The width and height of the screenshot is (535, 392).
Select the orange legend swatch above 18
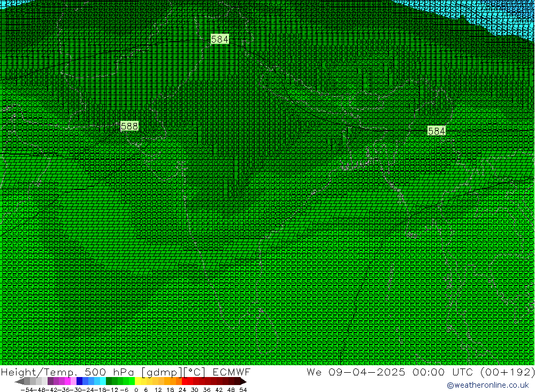click(x=173, y=381)
